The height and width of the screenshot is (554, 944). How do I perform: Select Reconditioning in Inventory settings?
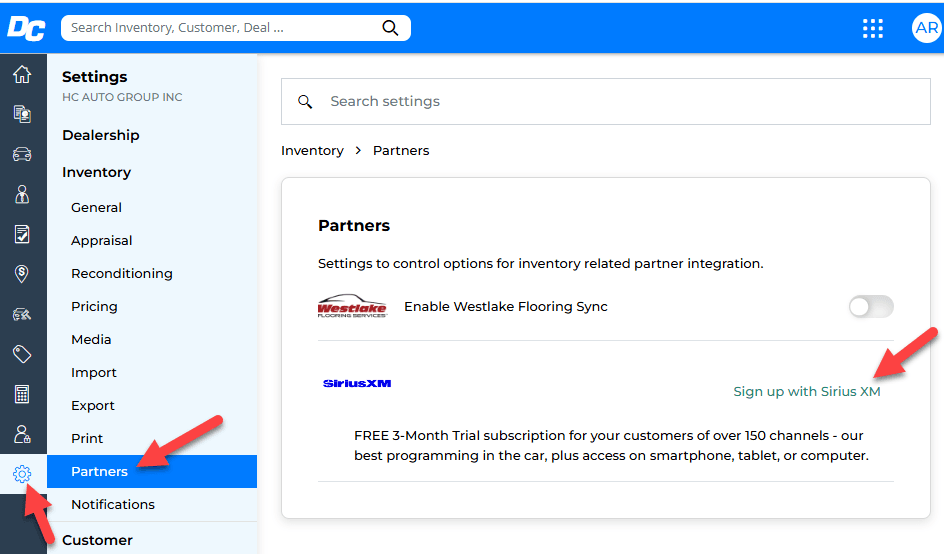[x=121, y=273]
